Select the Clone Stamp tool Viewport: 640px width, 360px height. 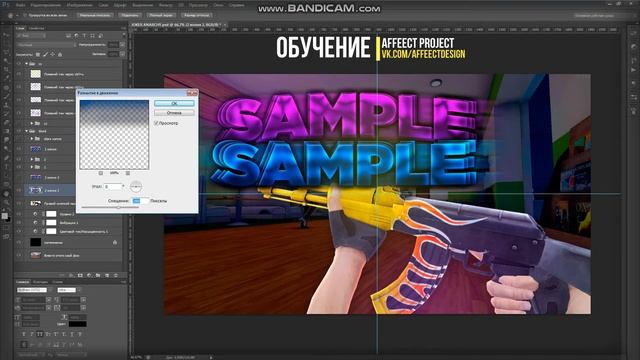click(x=6, y=105)
